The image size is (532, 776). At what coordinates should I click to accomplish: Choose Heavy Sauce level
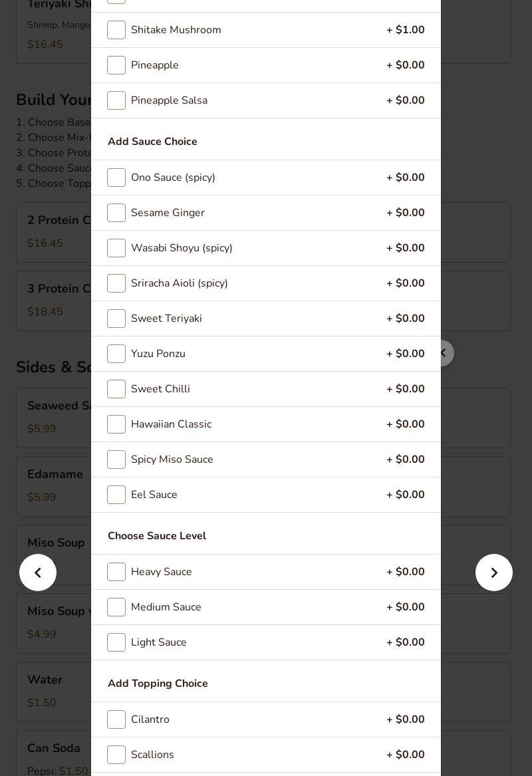(116, 572)
